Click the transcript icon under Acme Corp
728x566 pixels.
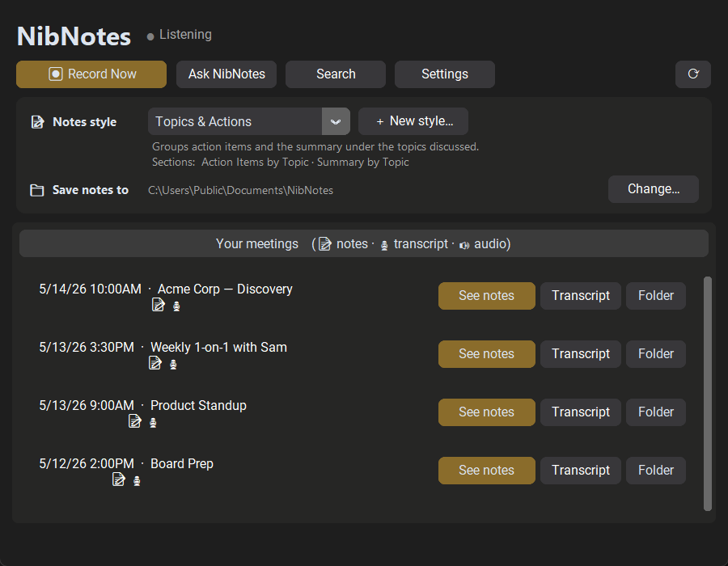pos(176,306)
